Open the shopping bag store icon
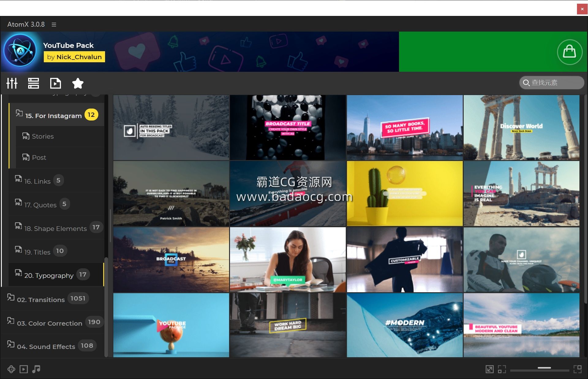The image size is (588, 379). (x=570, y=52)
